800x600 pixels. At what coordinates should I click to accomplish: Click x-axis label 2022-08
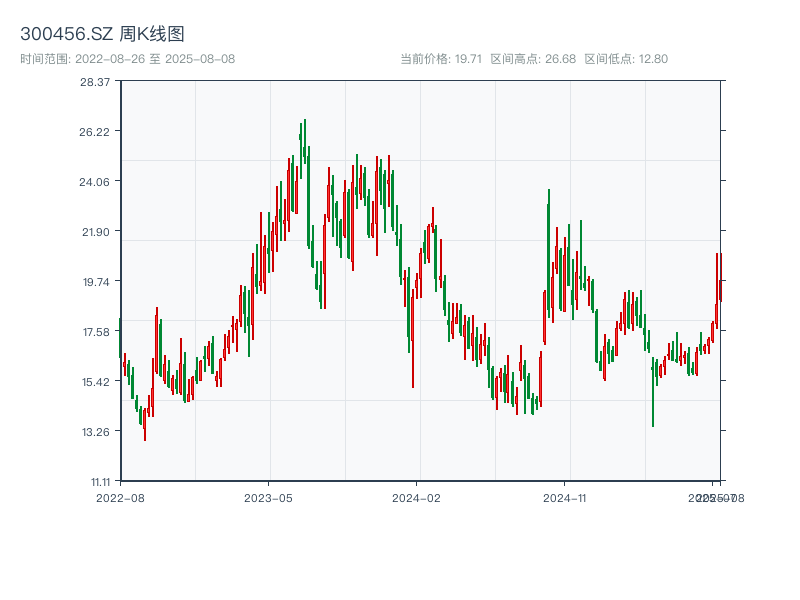pos(120,498)
